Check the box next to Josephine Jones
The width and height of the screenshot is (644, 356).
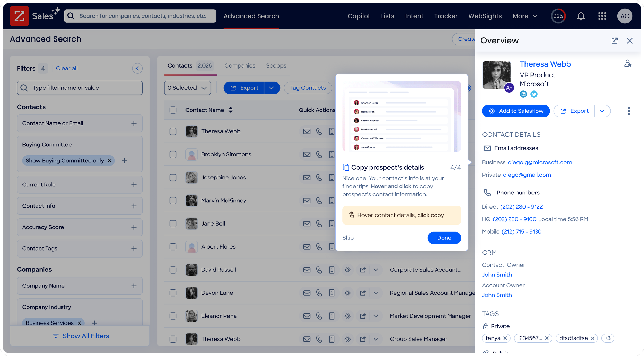tap(173, 178)
